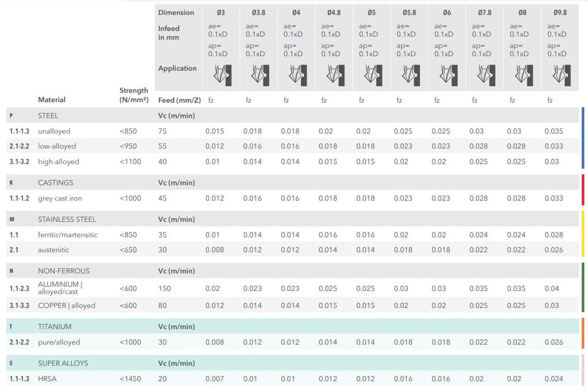Click the application milling icon under Ø8
Screen dimensions: 588x391
524,75
